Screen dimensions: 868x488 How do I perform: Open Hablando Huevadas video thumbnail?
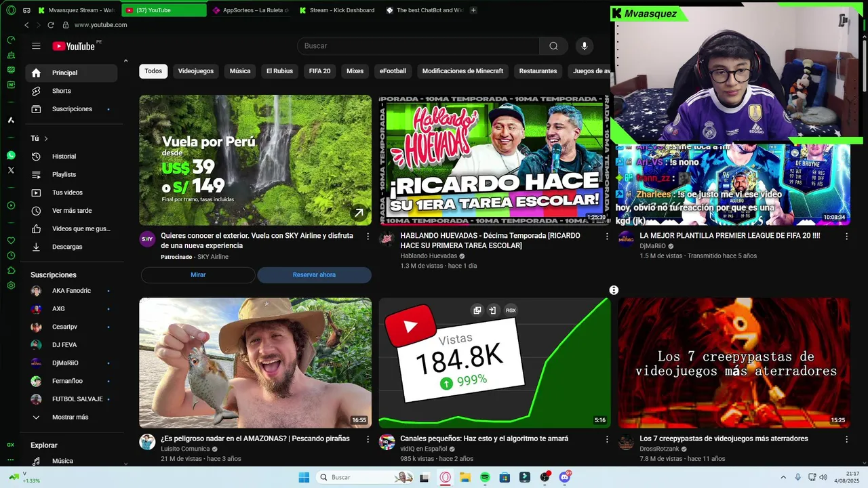(494, 160)
